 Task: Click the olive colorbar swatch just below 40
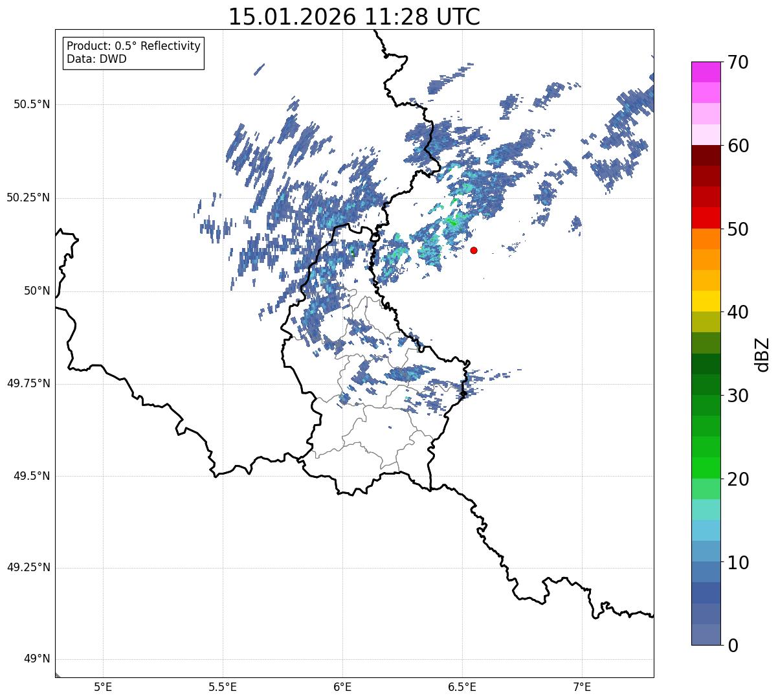(x=706, y=322)
